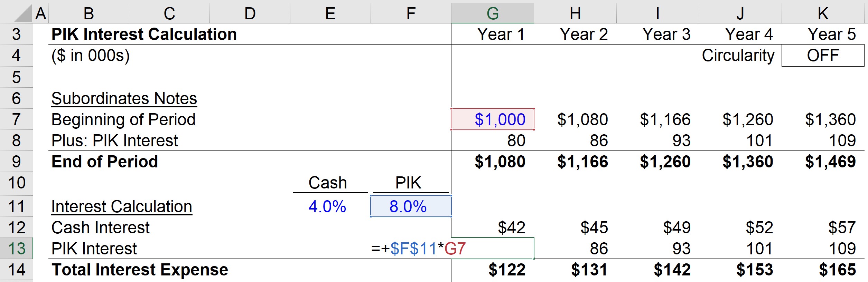
Task: Click the $1,000 beginning balance cell
Action: 493,119
